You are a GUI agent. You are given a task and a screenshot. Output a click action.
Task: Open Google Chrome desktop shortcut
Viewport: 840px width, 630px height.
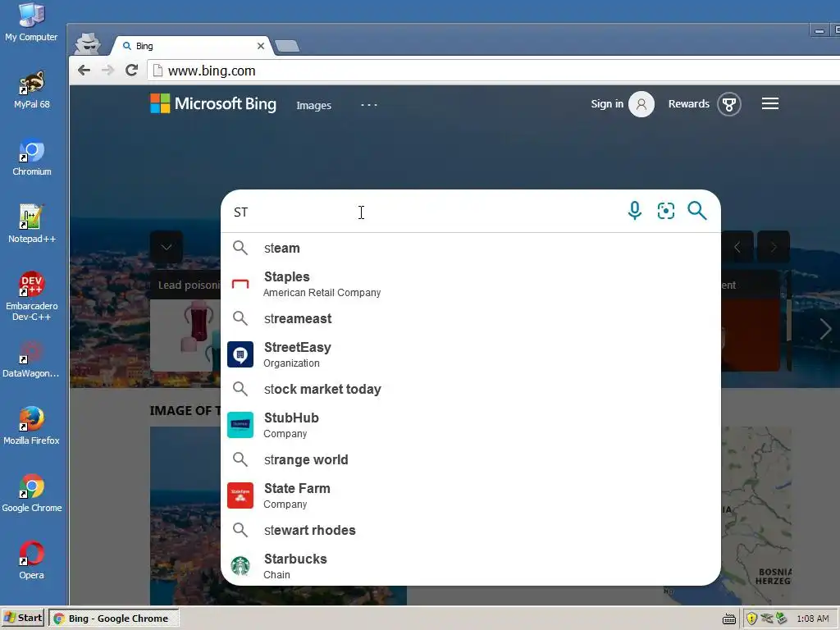pos(32,493)
